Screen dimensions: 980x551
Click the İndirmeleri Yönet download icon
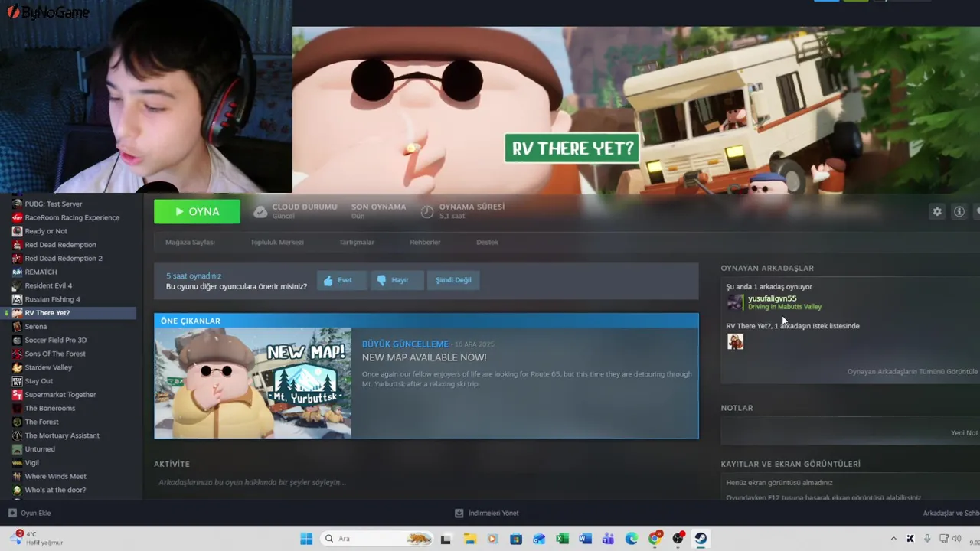(459, 514)
